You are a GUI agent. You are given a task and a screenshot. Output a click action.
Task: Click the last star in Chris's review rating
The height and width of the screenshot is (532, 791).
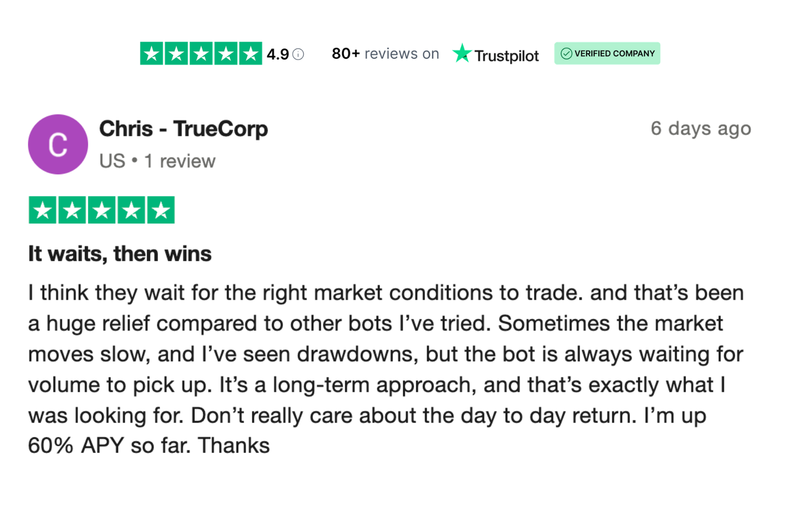tap(161, 210)
